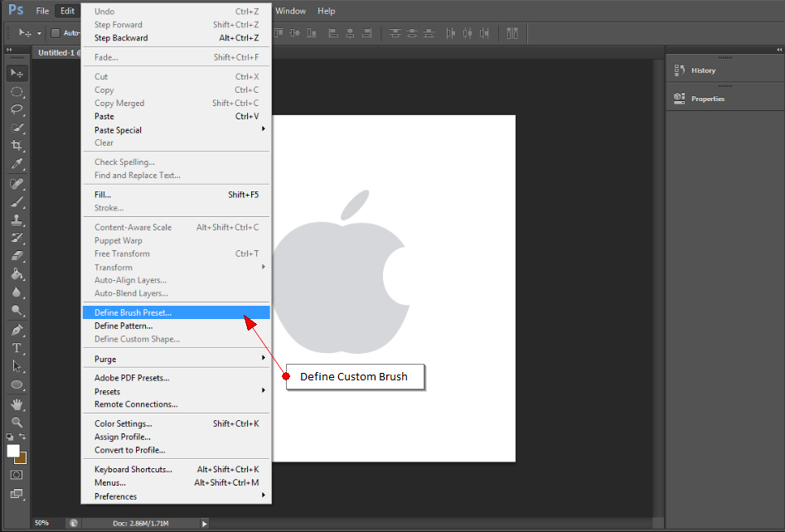Select the Pen tool
This screenshot has width=785, height=532.
[x=17, y=331]
